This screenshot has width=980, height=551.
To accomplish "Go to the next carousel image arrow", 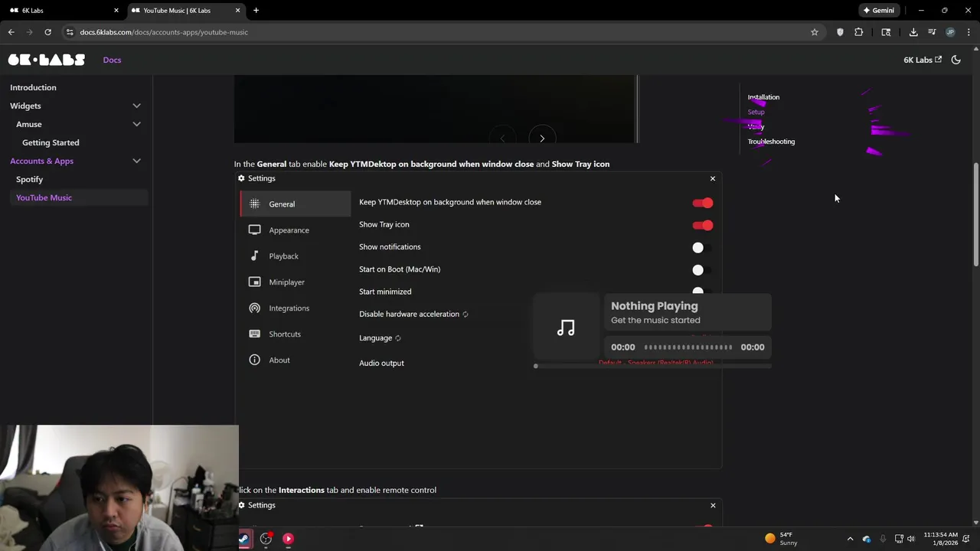I will coord(542,139).
